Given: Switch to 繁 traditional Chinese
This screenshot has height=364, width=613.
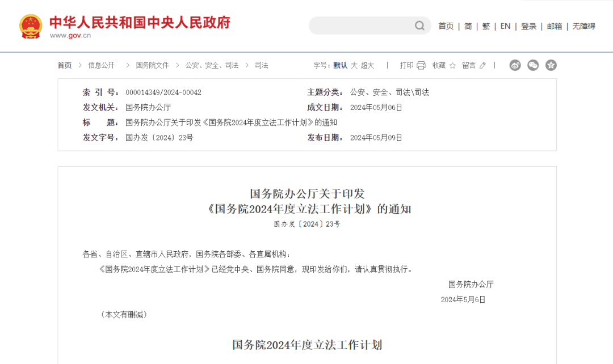Looking at the screenshot, I should point(486,26).
